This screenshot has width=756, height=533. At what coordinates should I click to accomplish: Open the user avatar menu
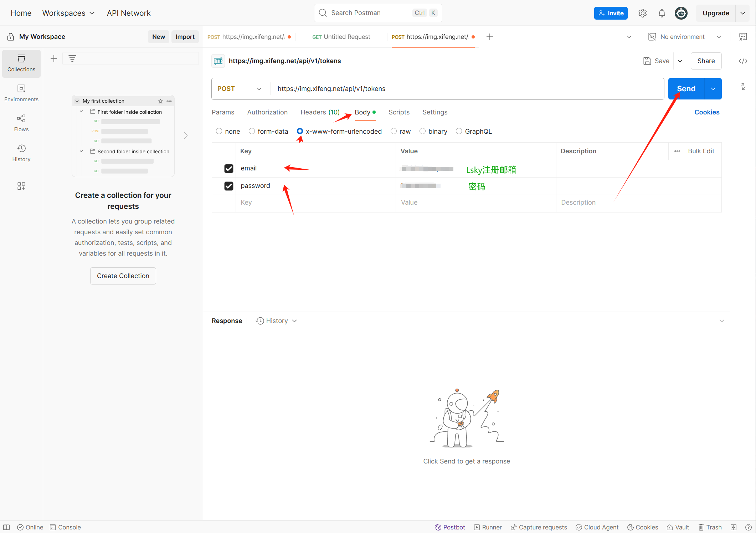tap(681, 13)
